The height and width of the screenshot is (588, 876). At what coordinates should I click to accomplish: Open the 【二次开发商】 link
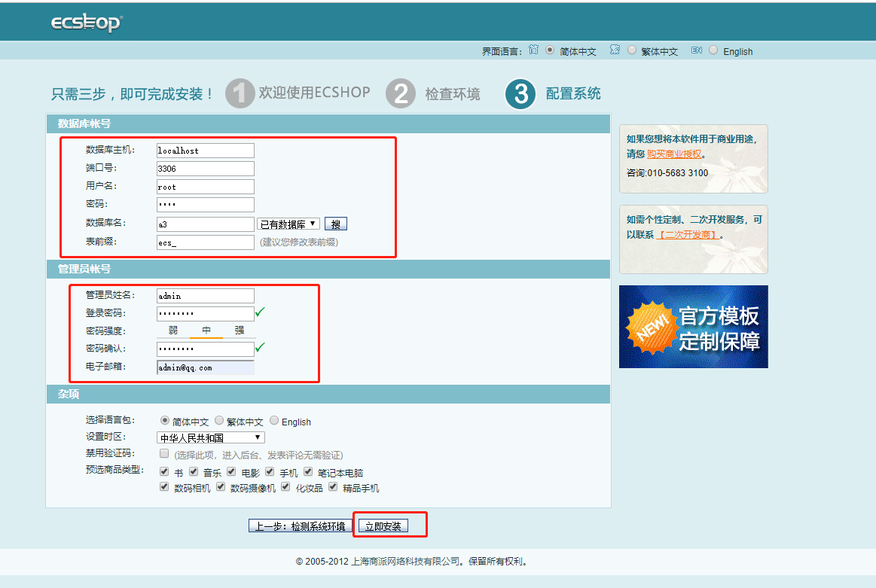(x=688, y=235)
